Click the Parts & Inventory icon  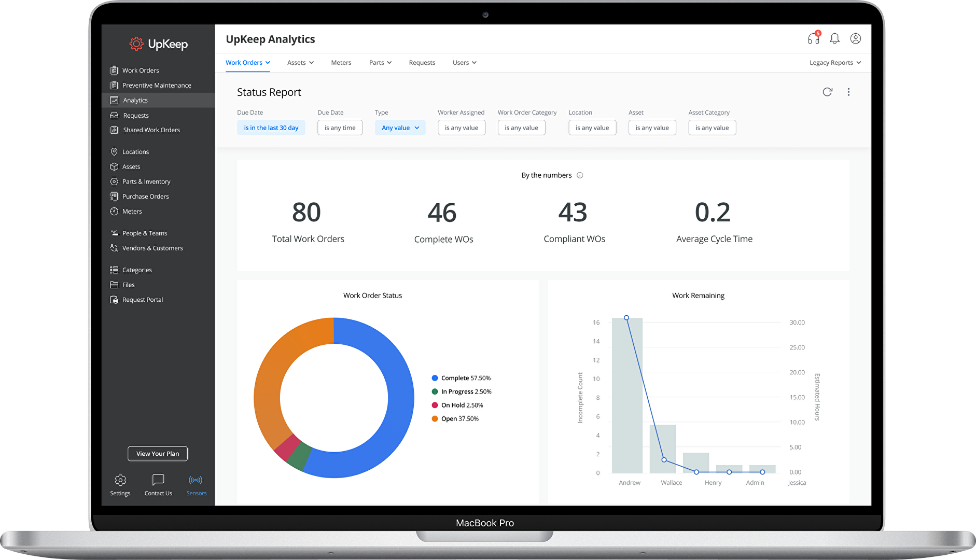114,181
